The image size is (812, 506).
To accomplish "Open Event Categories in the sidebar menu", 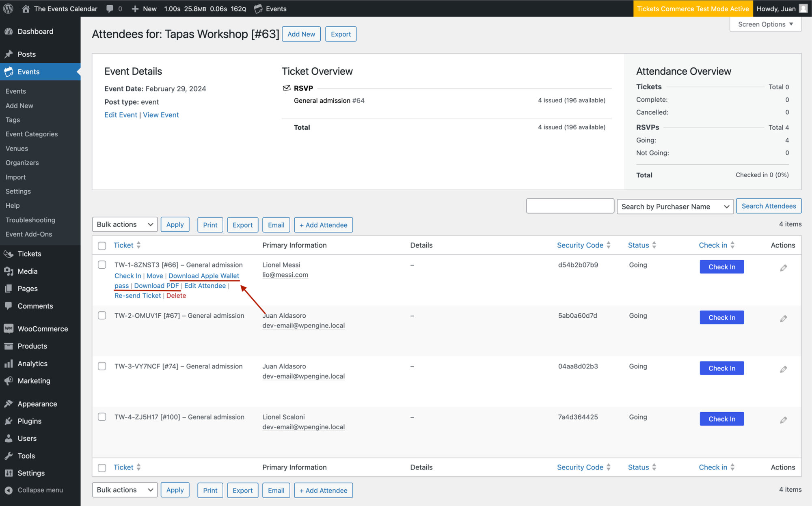I will (31, 134).
